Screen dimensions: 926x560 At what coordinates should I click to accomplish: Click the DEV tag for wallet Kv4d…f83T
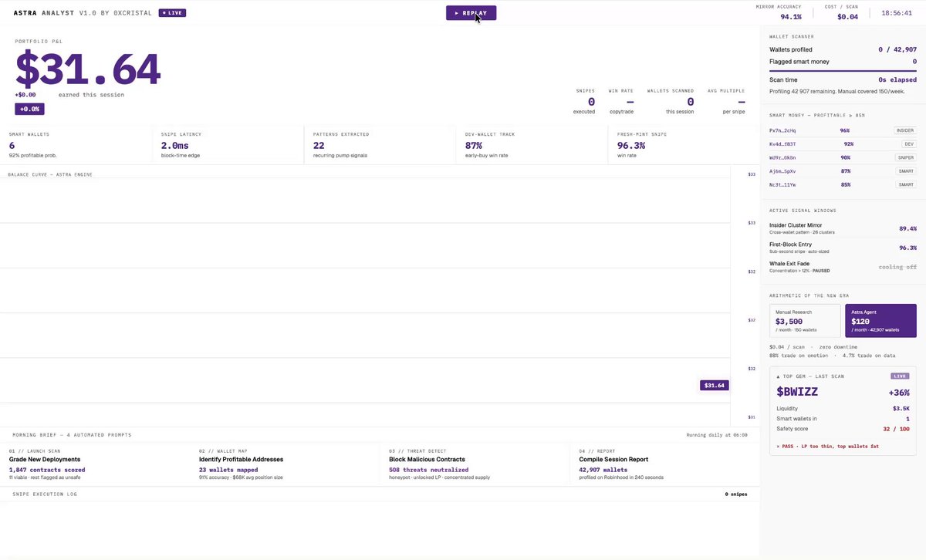(909, 144)
